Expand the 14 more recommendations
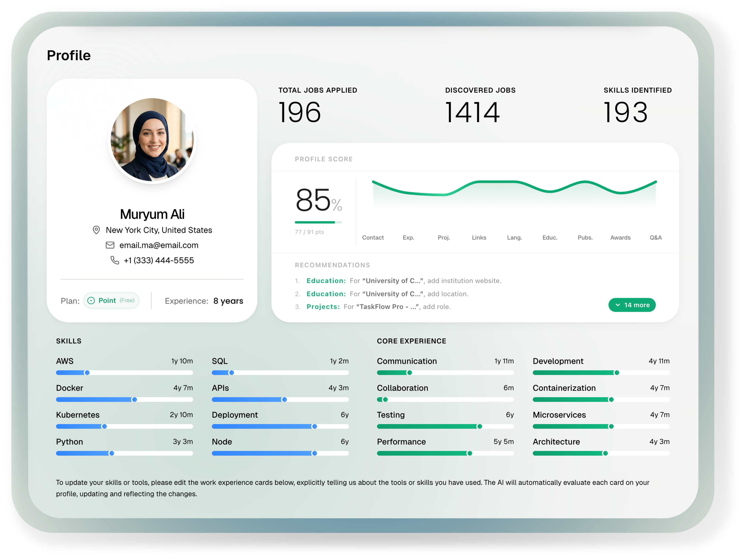This screenshot has height=560, width=745. pos(632,305)
